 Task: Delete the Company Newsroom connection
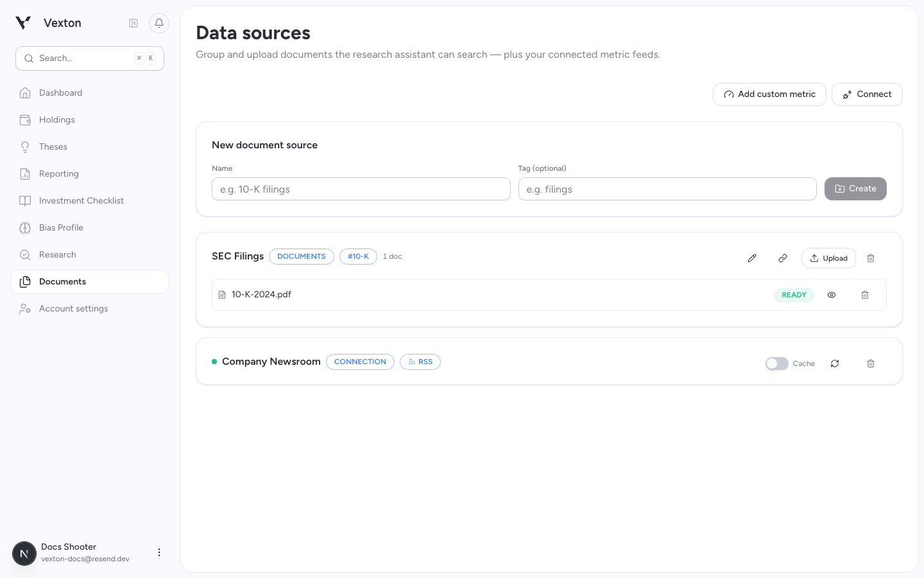click(x=871, y=363)
